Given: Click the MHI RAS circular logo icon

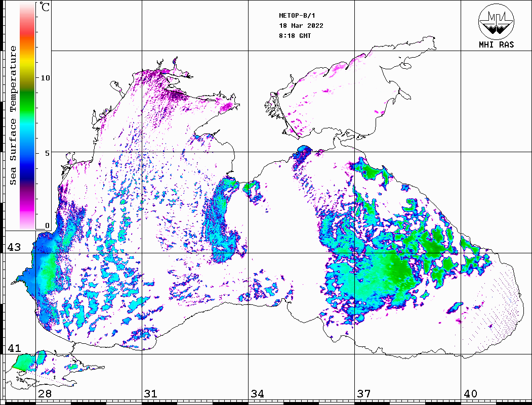Looking at the screenshot, I should point(496,21).
